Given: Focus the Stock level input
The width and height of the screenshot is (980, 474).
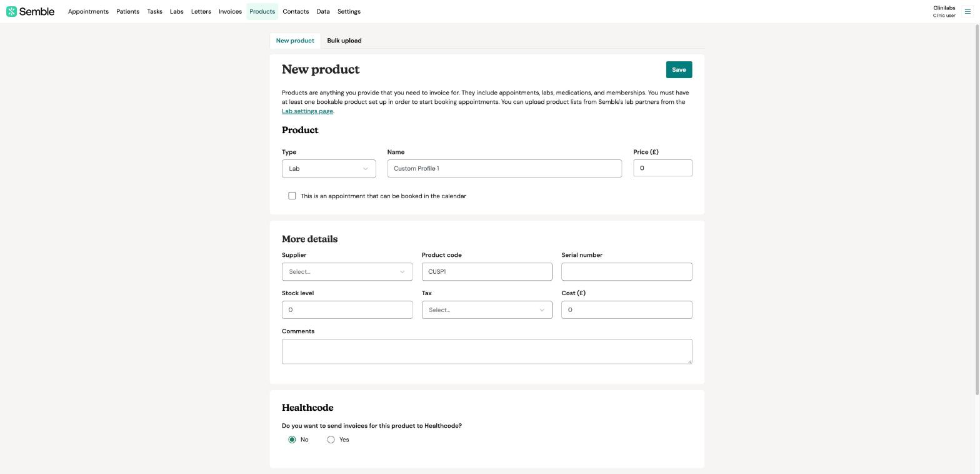Looking at the screenshot, I should click(x=347, y=310).
